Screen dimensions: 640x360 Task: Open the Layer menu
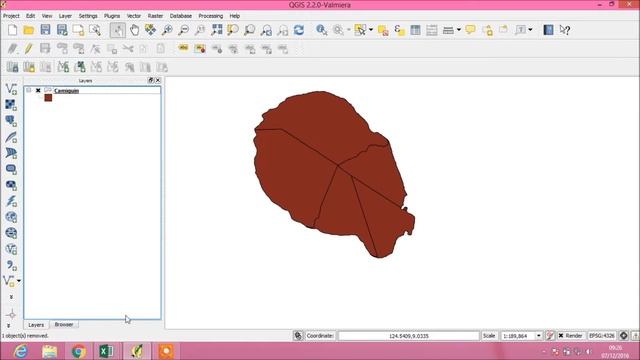tap(65, 16)
